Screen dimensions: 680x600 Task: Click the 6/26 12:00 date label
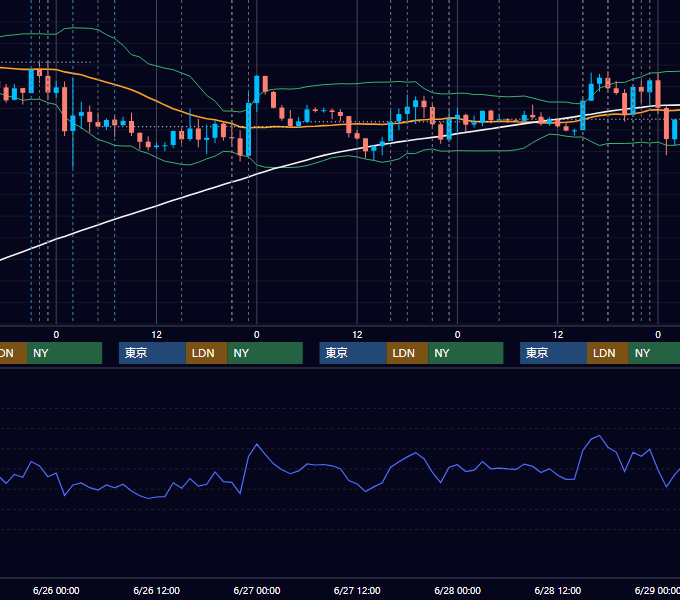coord(157,590)
